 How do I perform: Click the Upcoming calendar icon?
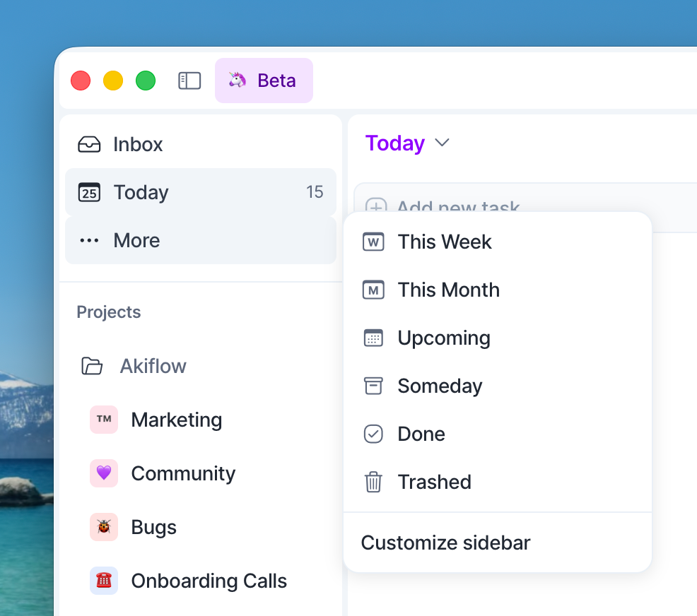tap(373, 338)
